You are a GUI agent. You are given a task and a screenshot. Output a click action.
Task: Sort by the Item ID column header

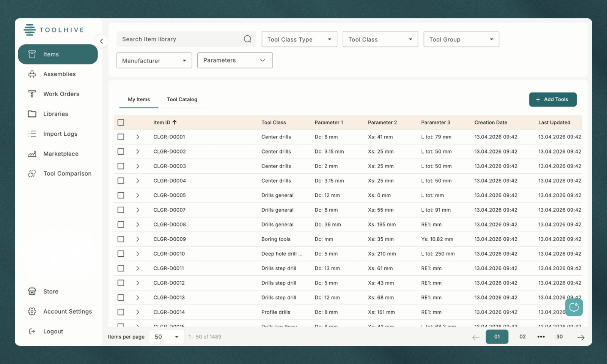click(x=165, y=122)
